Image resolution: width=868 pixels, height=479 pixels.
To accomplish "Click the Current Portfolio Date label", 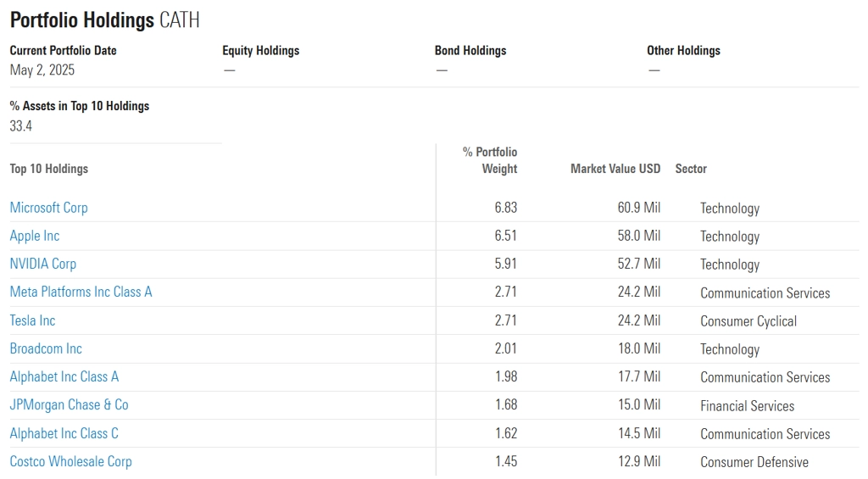I will [63, 50].
